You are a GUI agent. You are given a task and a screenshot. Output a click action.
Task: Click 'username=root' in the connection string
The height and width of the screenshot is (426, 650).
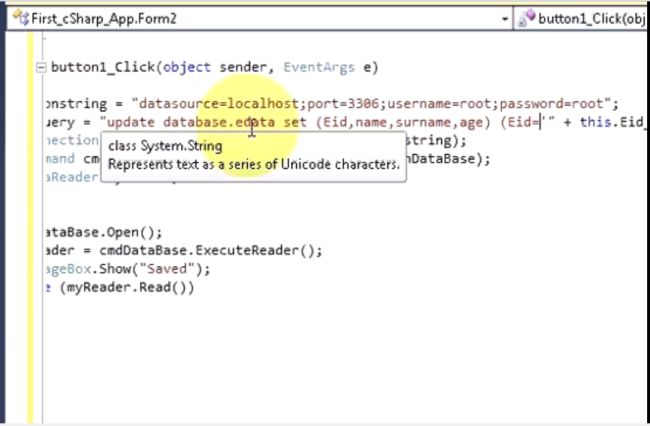tap(439, 104)
